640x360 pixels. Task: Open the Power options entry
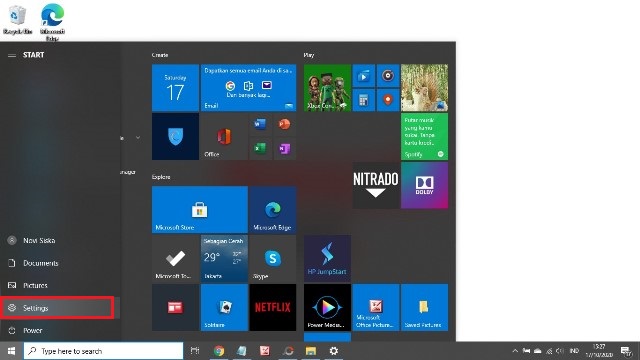point(60,330)
